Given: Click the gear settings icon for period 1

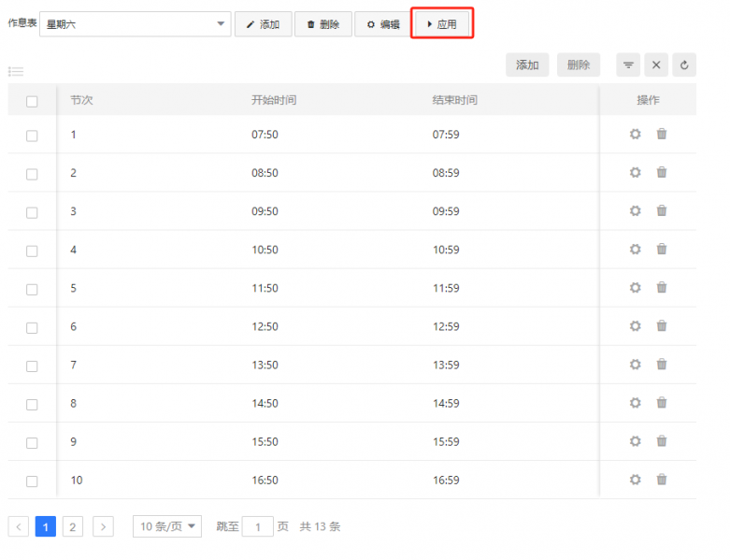Looking at the screenshot, I should (636, 134).
